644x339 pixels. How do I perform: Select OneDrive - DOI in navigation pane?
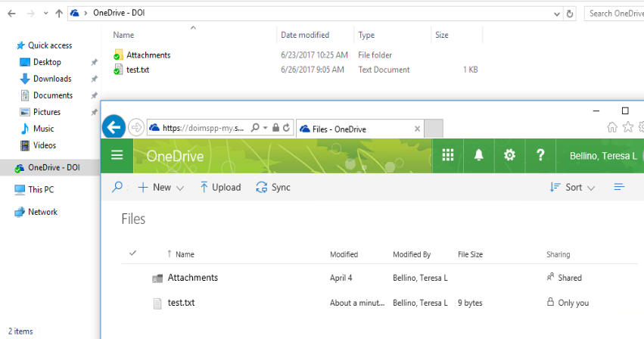(x=54, y=167)
